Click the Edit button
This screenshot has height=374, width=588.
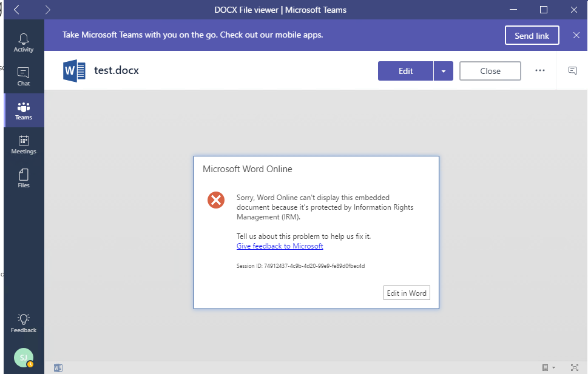coord(405,71)
